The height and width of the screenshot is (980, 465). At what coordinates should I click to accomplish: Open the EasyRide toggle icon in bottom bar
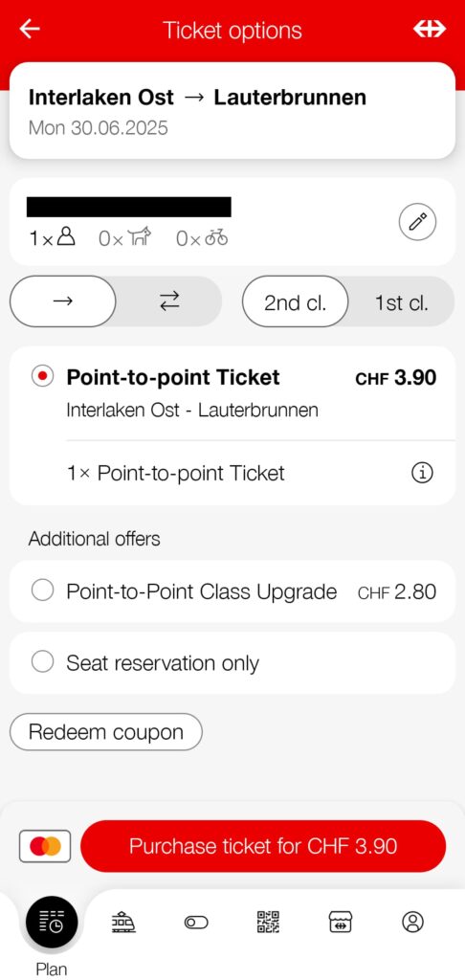click(196, 922)
